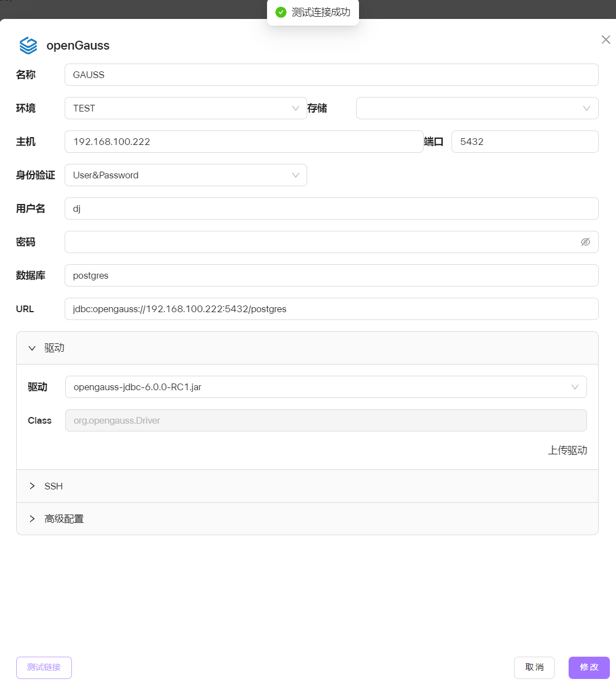
Task: Focus the 端口 field 5432
Action: (x=525, y=142)
